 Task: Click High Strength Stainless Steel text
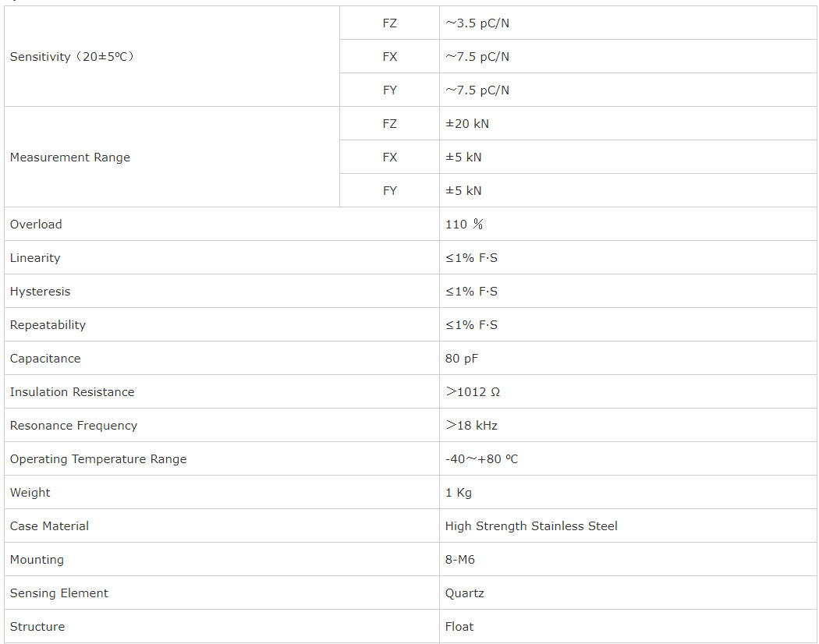point(531,526)
